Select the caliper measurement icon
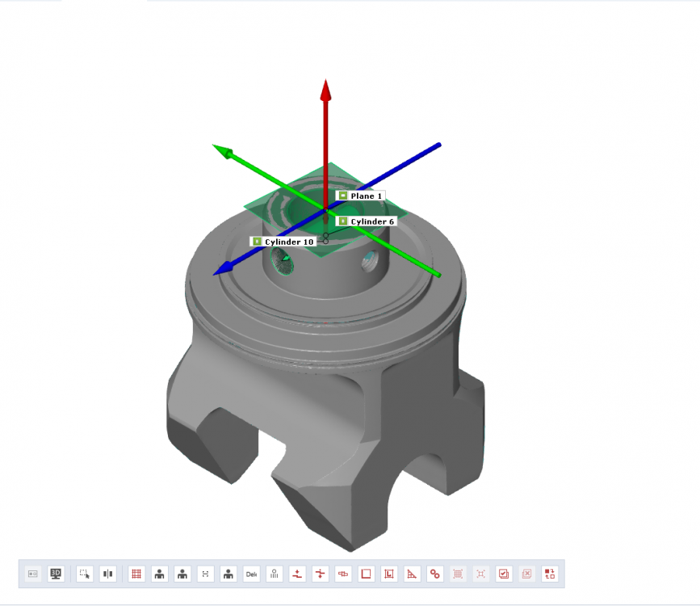This screenshot has width=700, height=606. [x=343, y=574]
